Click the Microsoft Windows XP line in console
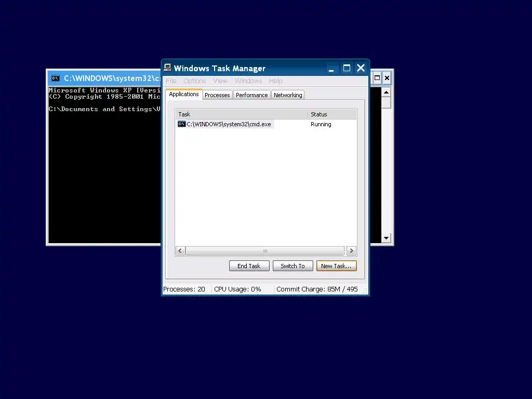 (x=104, y=90)
